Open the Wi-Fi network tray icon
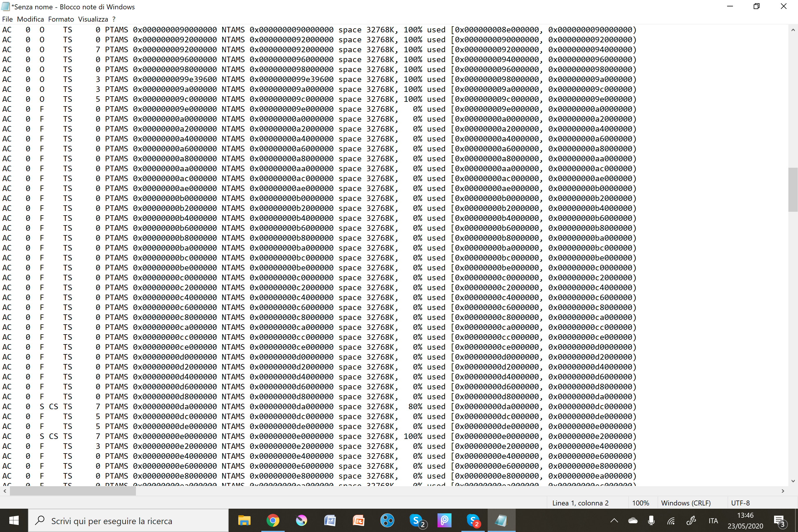The height and width of the screenshot is (532, 798). click(671, 521)
